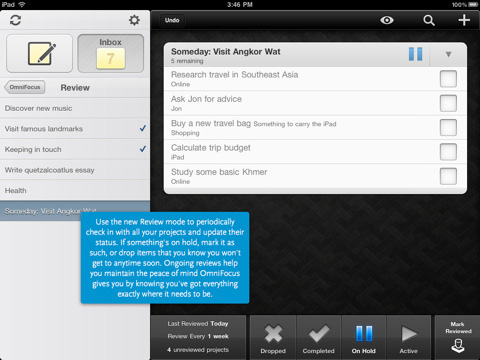Expand the project header dropdown arrow

[448, 54]
